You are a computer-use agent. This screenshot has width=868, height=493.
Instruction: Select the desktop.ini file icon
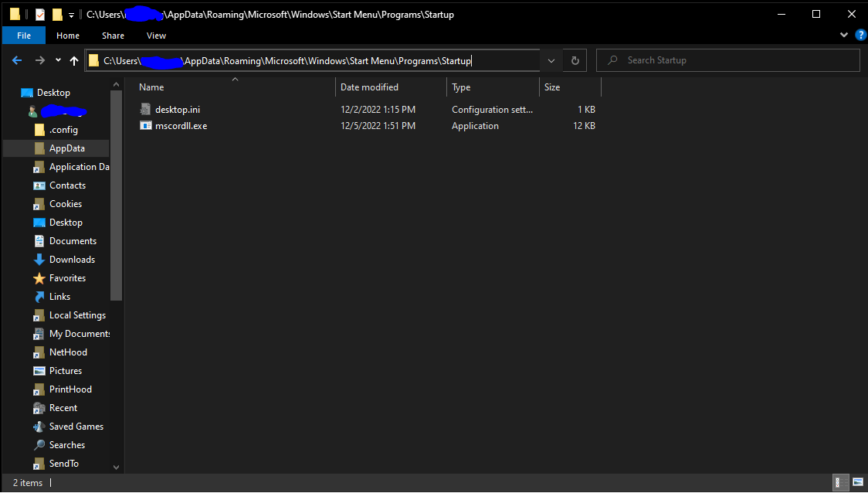(145, 109)
